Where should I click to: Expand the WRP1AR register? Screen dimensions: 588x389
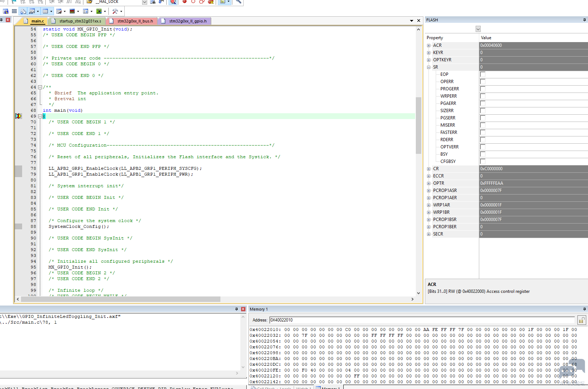coord(428,205)
